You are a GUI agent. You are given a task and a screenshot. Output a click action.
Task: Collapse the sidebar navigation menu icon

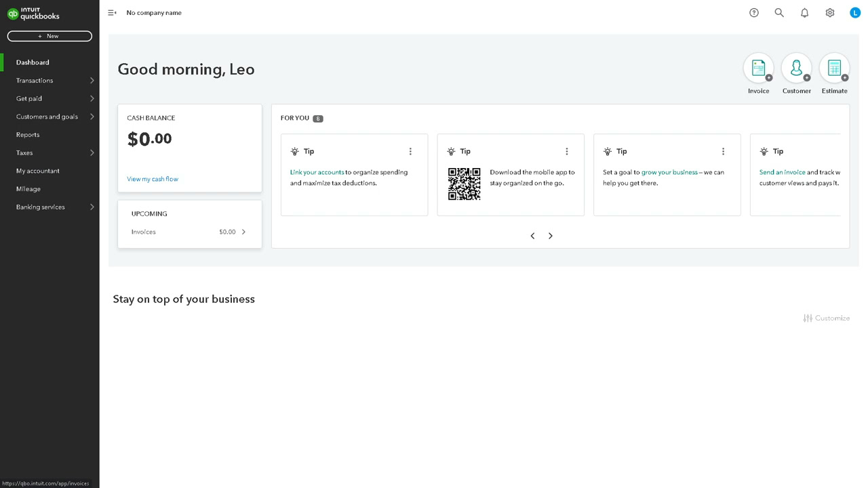tap(112, 13)
